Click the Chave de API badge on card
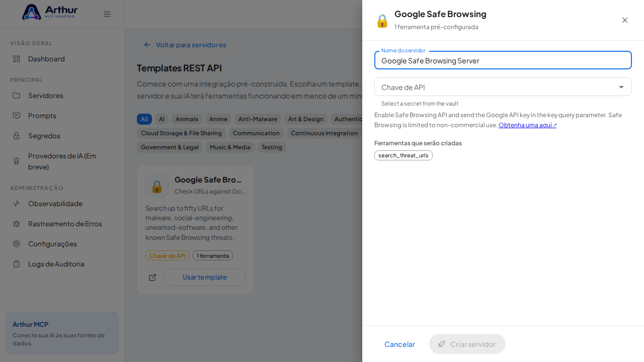 (168, 255)
